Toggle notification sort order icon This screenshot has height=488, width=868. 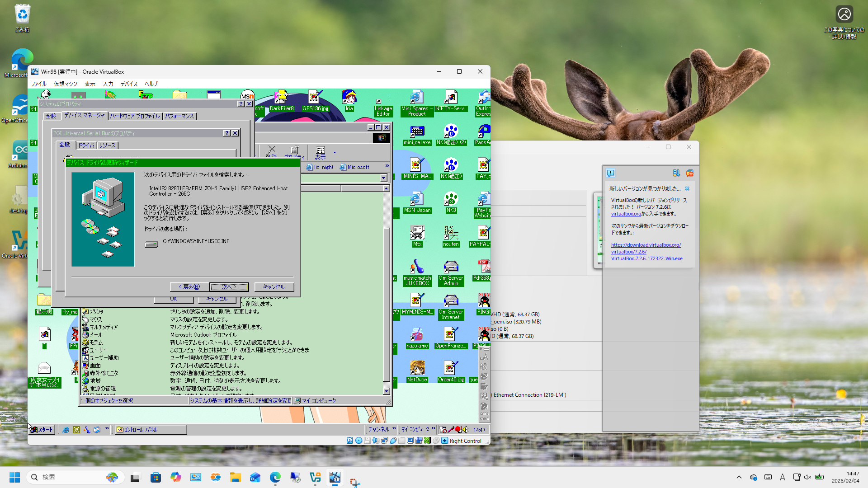point(676,173)
